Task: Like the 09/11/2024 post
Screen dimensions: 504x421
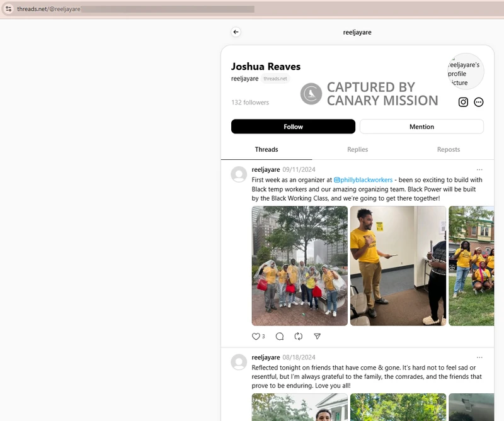Action: coord(256,336)
